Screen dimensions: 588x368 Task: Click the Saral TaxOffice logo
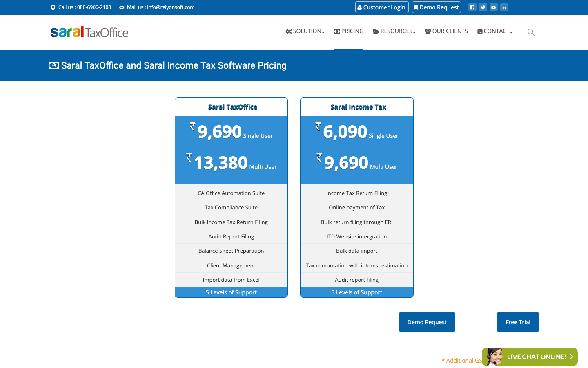(x=89, y=32)
